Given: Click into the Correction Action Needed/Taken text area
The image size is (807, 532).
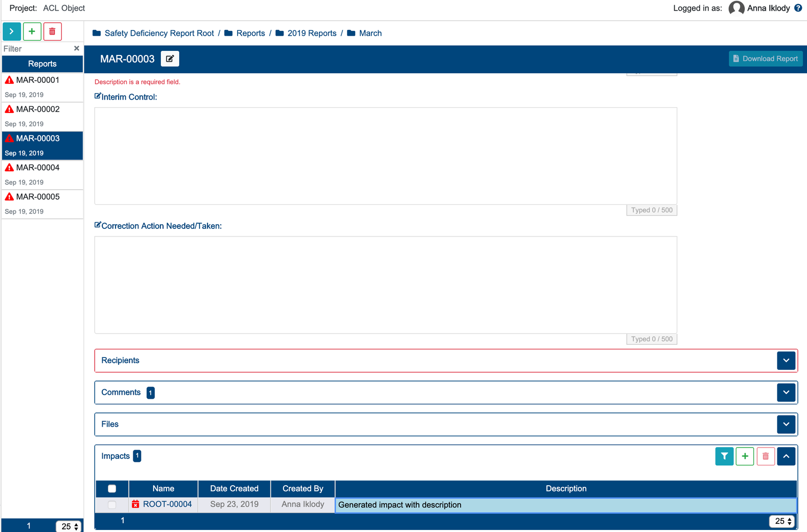Looking at the screenshot, I should click(x=386, y=285).
